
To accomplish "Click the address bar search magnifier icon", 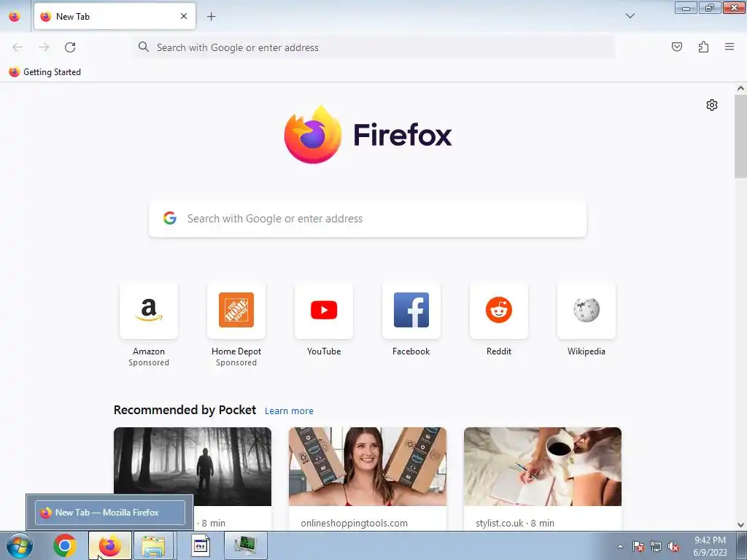I will coord(144,47).
